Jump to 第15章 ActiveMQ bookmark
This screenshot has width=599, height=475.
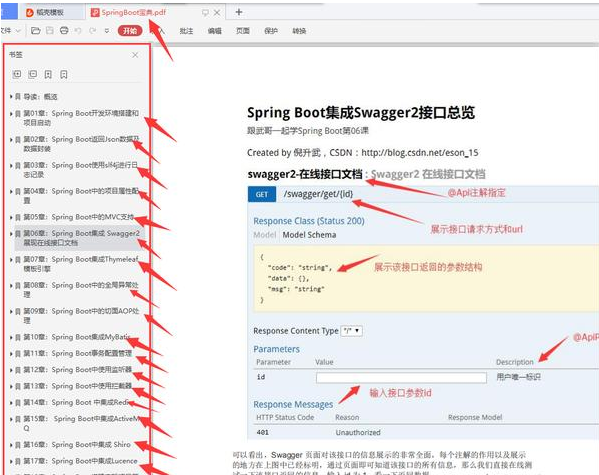click(x=81, y=423)
